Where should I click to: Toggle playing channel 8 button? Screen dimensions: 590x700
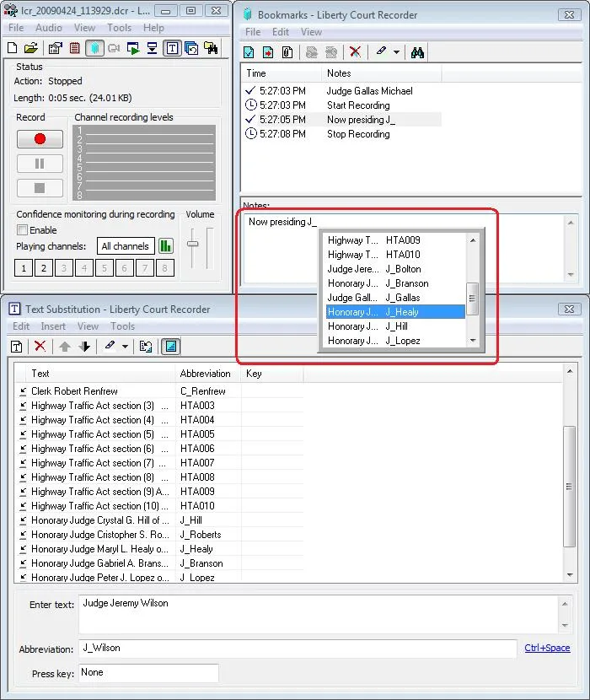pos(165,268)
